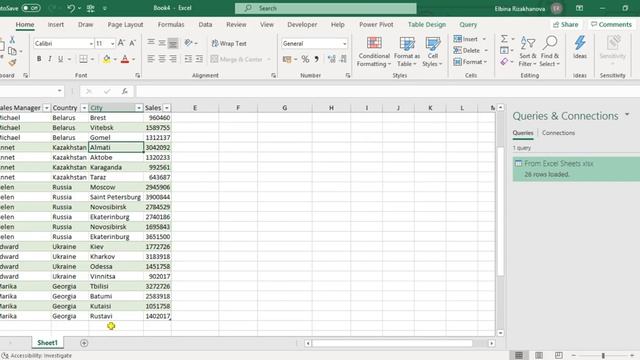
Task: Click Center horizontal alignment icon
Action: (162, 59)
